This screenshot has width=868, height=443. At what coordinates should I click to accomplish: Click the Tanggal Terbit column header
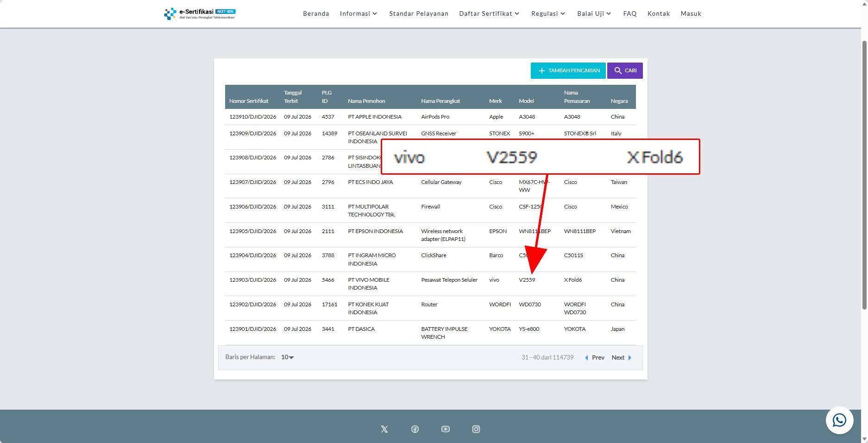[x=293, y=97]
